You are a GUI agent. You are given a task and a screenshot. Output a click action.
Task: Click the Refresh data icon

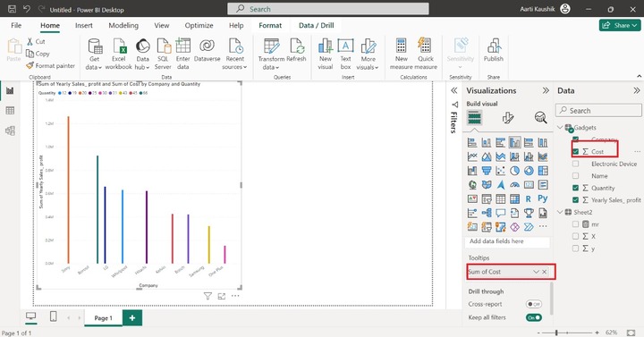pos(296,50)
